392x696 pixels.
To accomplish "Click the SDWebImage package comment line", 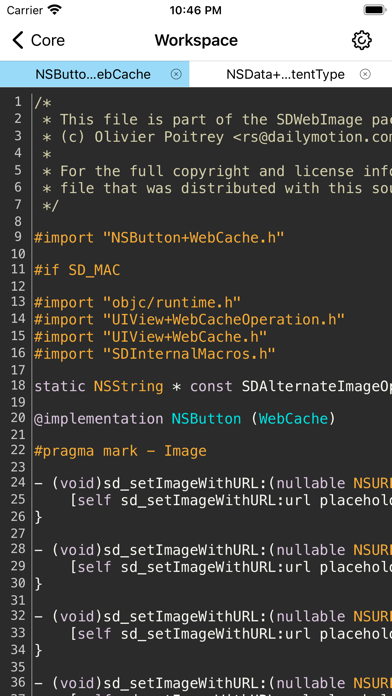I will coord(217,119).
